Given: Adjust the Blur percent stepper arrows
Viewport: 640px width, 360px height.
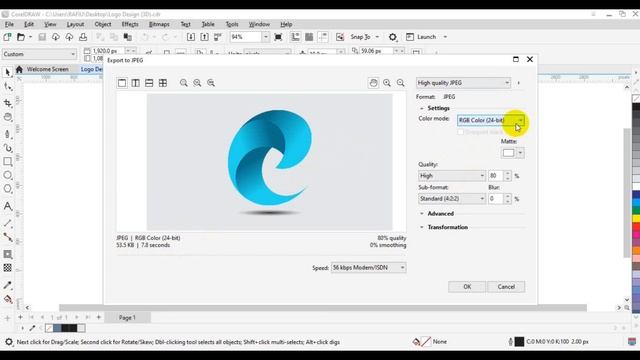Looking at the screenshot, I should (507, 198).
